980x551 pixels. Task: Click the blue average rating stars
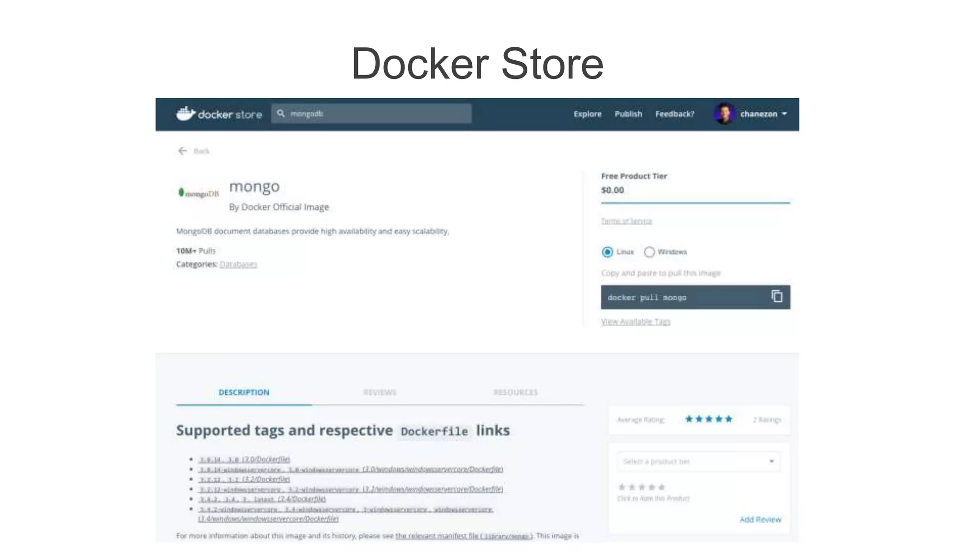[709, 419]
